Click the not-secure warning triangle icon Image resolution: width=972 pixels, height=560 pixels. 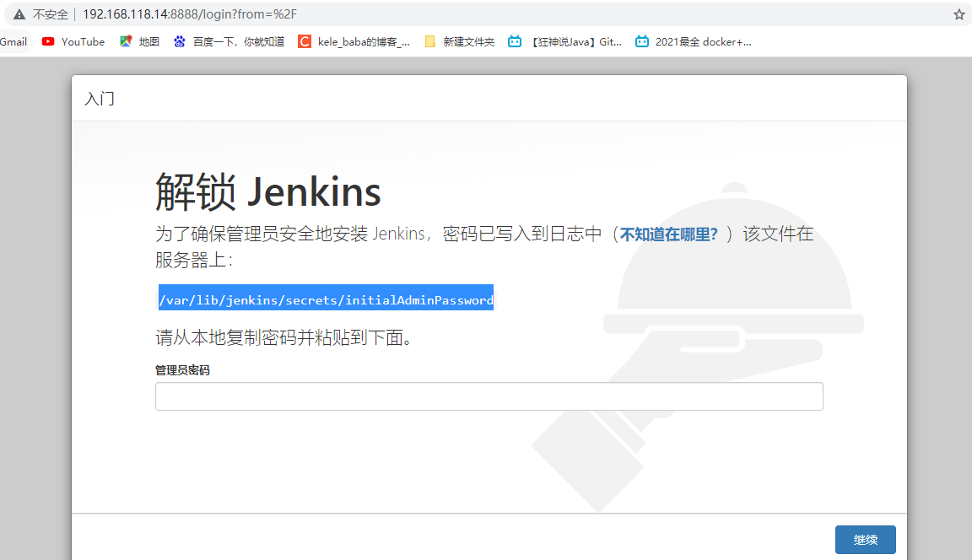click(x=19, y=14)
